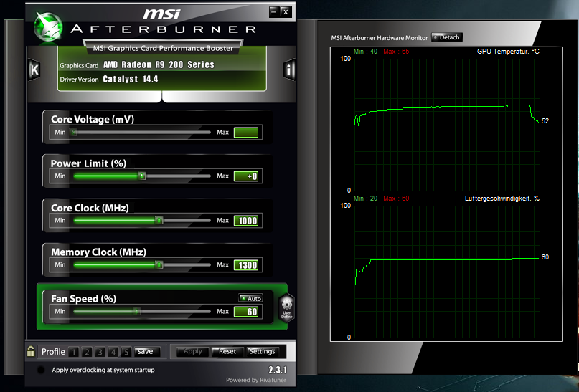Click the GPU temperature Max 65 label
This screenshot has width=579, height=392.
point(396,52)
